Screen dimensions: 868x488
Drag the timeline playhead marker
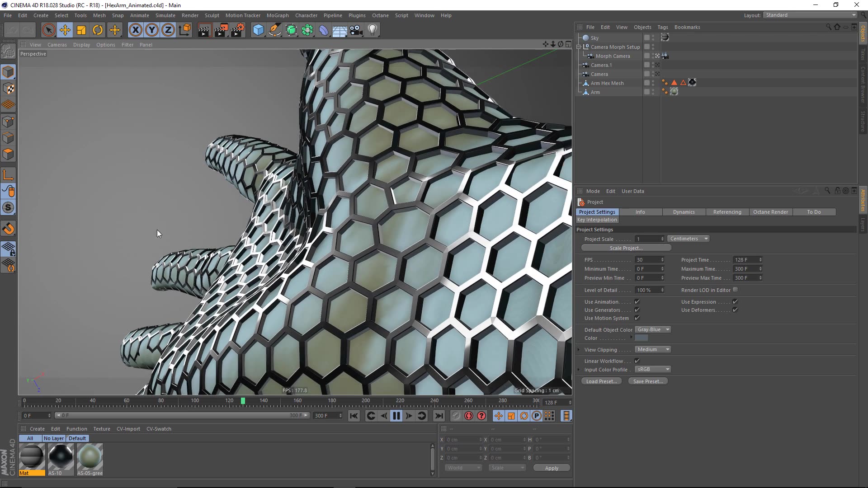pos(243,400)
